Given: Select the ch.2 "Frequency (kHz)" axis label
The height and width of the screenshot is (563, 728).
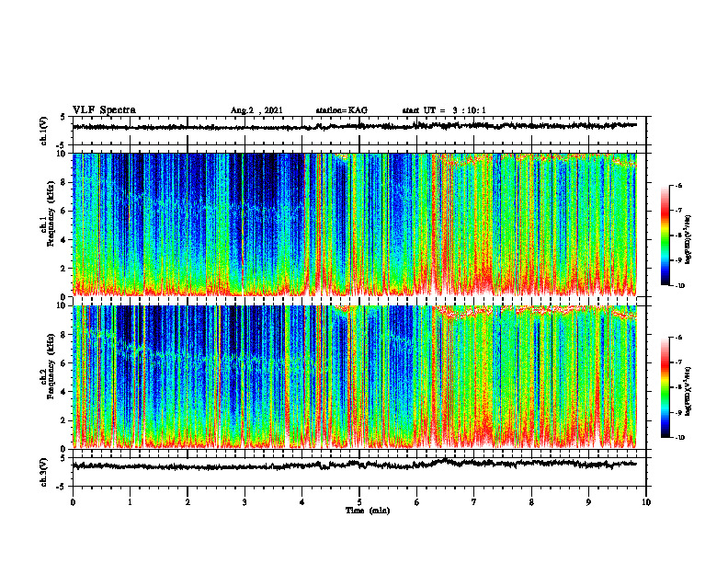Looking at the screenshot, I should coord(51,367).
